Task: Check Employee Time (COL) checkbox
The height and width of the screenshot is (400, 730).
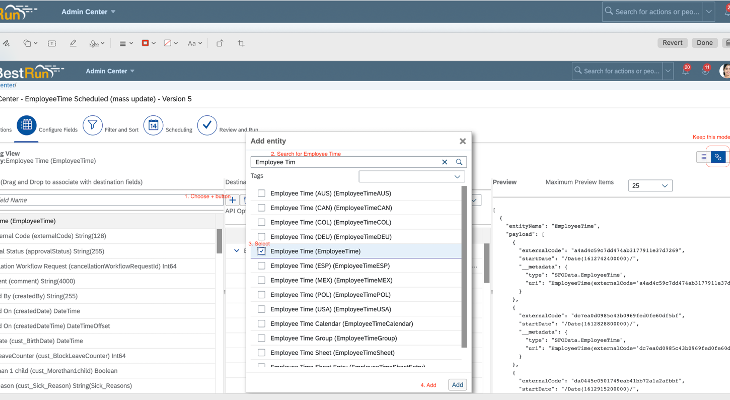Action: 261,222
